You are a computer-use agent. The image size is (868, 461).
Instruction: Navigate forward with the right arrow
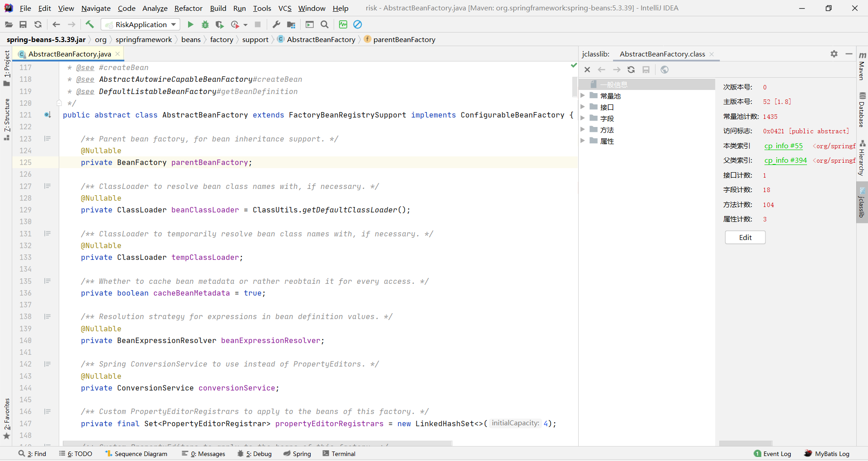[x=71, y=24]
